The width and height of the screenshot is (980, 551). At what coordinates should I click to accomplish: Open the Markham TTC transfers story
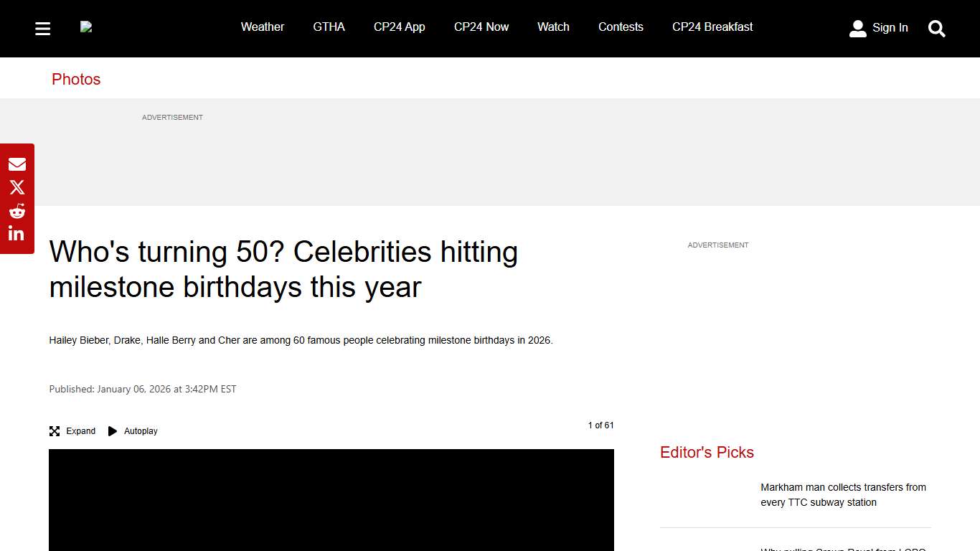point(843,494)
